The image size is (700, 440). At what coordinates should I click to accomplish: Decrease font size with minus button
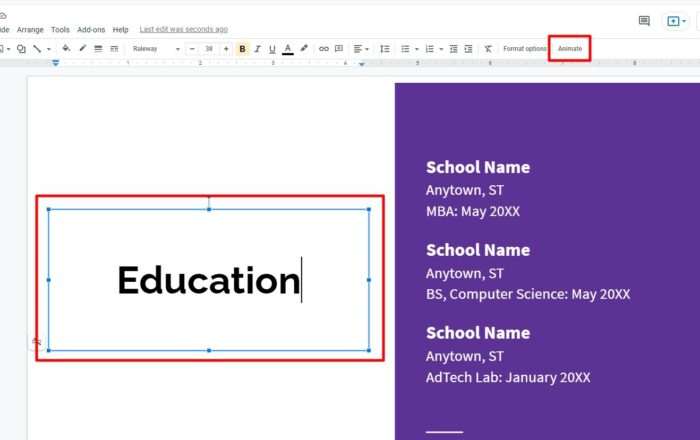(192, 49)
